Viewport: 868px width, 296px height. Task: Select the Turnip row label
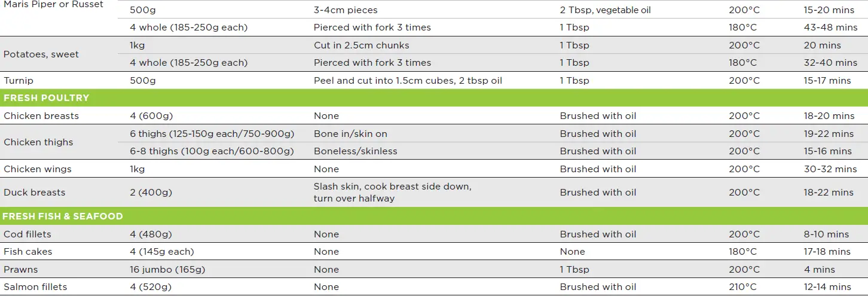pyautogui.click(x=19, y=81)
